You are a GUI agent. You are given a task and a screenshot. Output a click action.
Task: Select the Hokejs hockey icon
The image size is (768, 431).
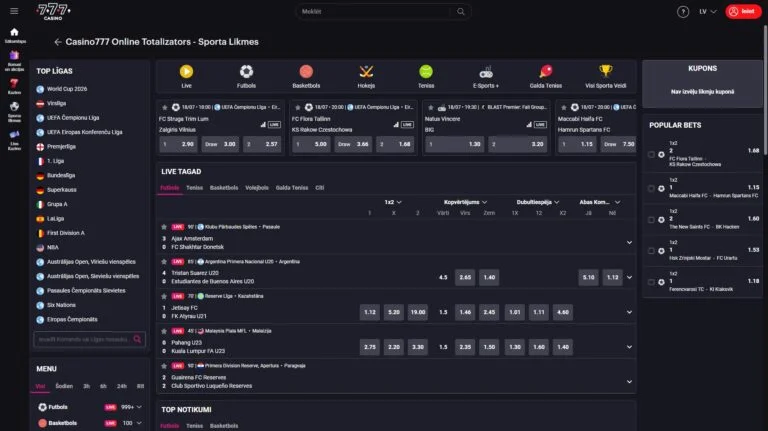[x=366, y=71]
